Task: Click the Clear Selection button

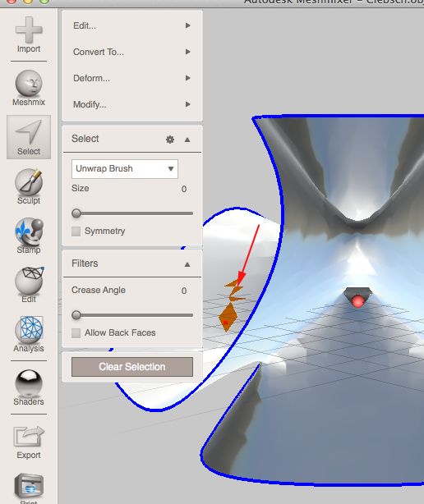Action: (132, 367)
